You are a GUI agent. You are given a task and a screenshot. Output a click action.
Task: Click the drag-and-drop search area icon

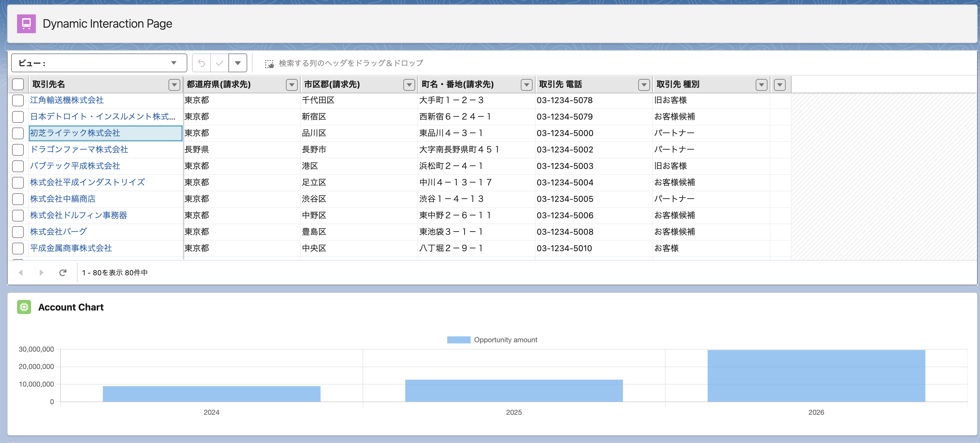(269, 63)
